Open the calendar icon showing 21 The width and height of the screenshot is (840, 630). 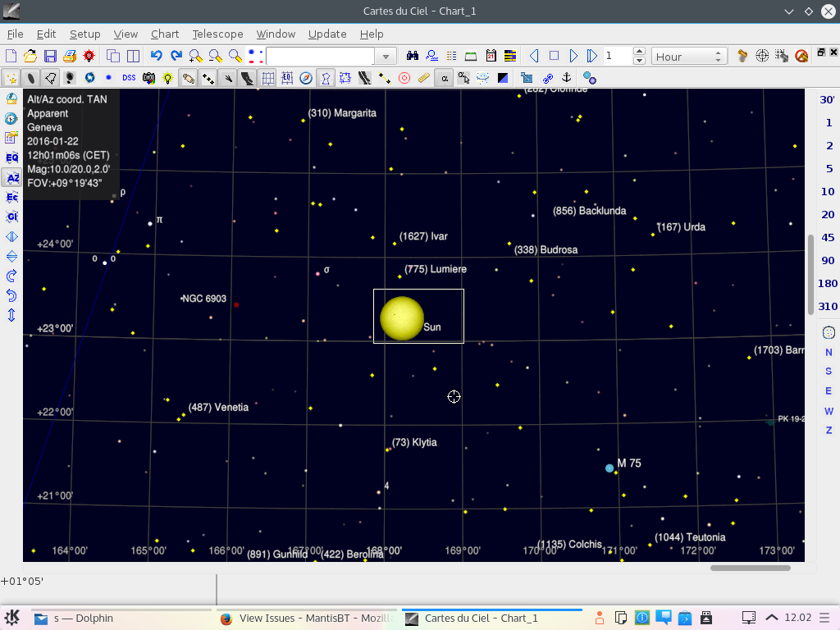pos(491,57)
